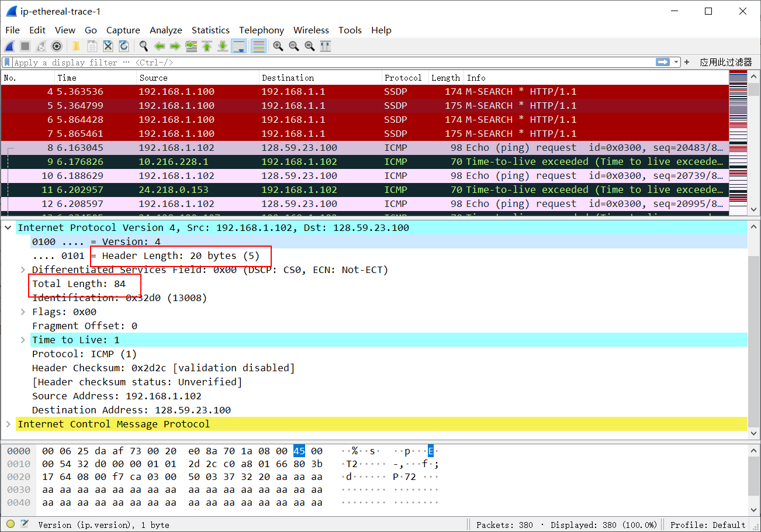Open the Telephony menu

[261, 30]
